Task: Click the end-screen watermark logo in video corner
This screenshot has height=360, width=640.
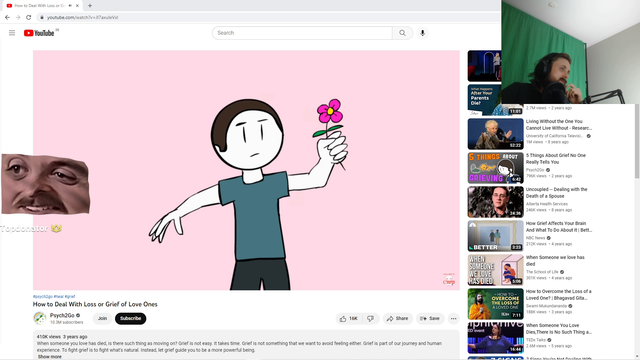Action: pyautogui.click(x=449, y=280)
